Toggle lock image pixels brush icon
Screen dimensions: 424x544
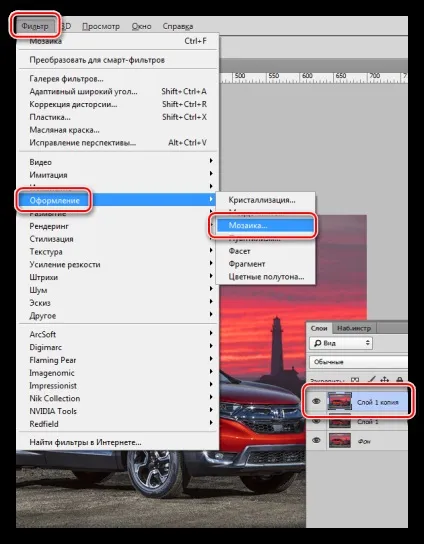[371, 380]
